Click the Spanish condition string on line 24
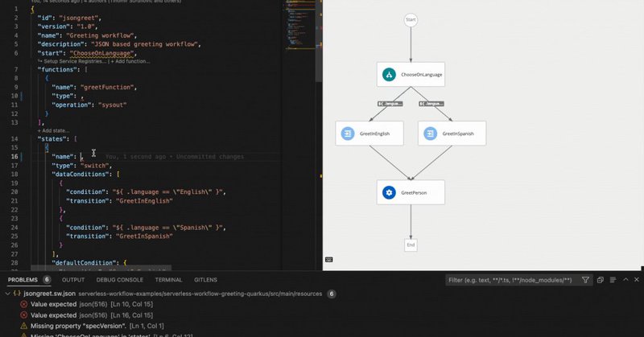644x337 pixels. [168, 228]
